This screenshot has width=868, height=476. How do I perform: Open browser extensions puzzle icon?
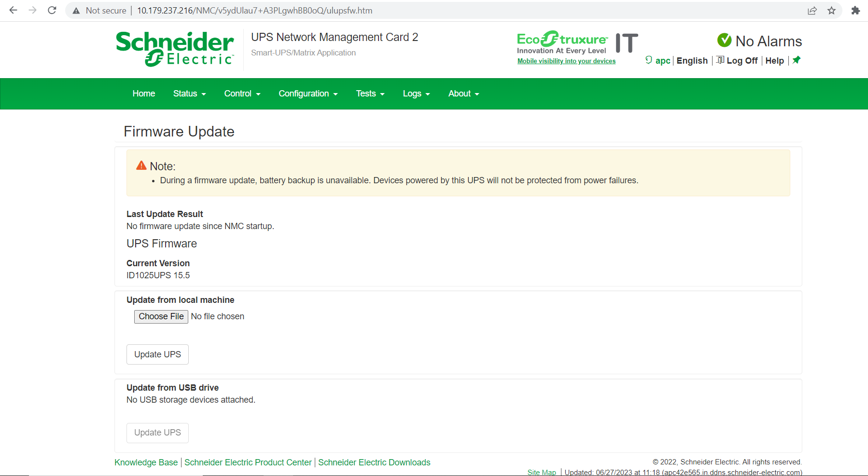pos(855,11)
